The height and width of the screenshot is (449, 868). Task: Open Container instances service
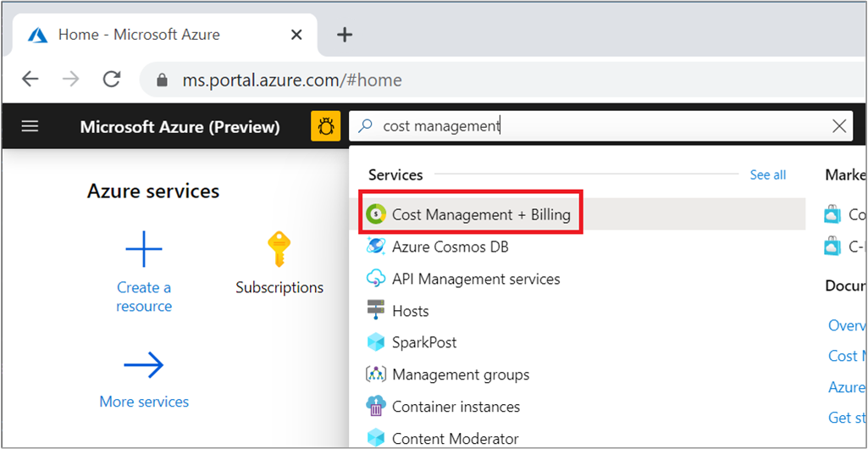coord(456,407)
